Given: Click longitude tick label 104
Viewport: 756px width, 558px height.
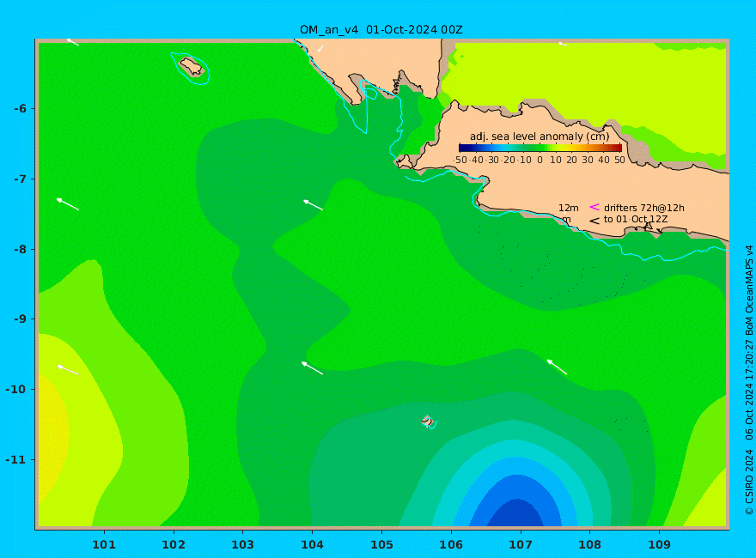Looking at the screenshot, I should tap(313, 544).
